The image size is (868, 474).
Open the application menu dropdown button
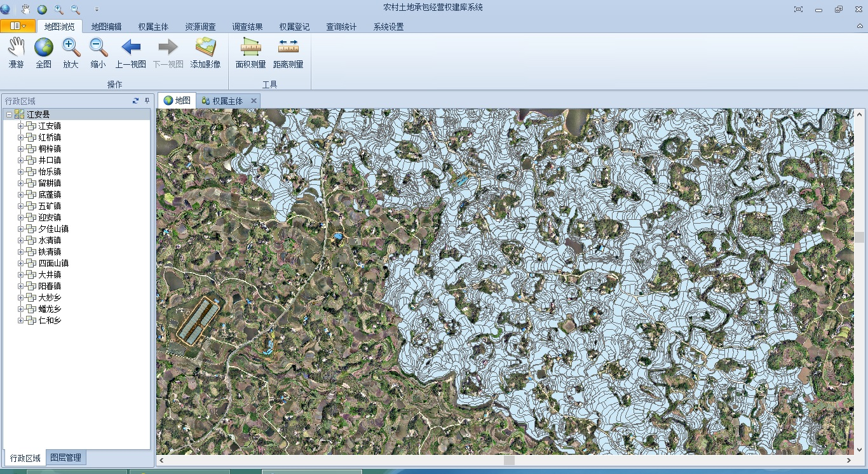(x=18, y=26)
